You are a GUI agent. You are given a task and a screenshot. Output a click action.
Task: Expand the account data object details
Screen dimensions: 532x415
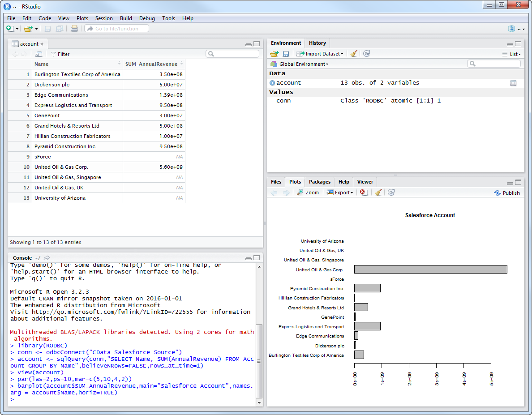pos(272,83)
